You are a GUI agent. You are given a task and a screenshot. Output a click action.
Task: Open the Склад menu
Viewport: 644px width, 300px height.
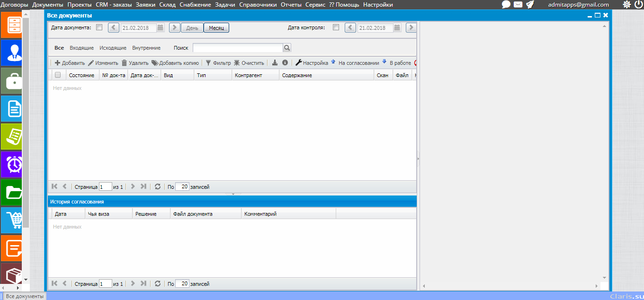pos(167,5)
